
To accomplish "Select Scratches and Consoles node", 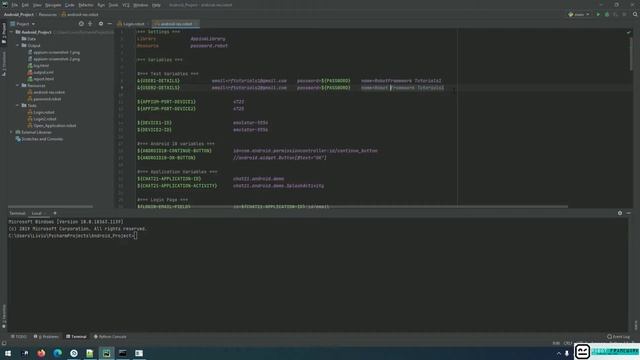I will point(39,139).
